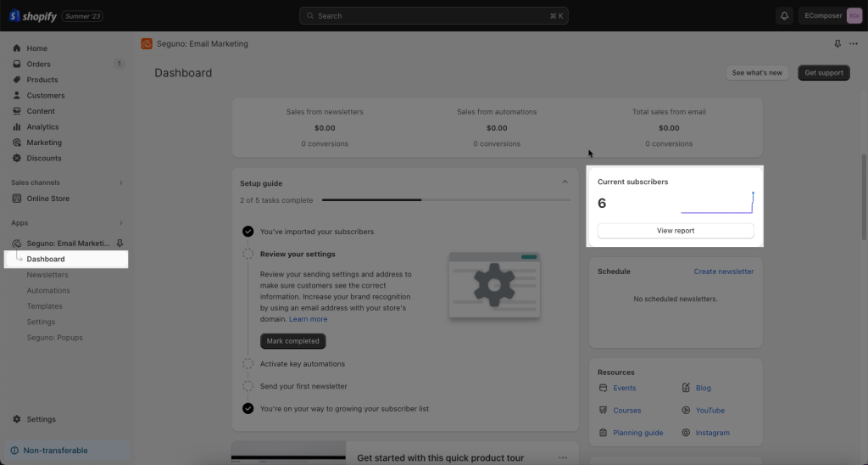Click the imported subscribers completed checkmark
Image resolution: width=868 pixels, height=465 pixels.
pos(248,232)
